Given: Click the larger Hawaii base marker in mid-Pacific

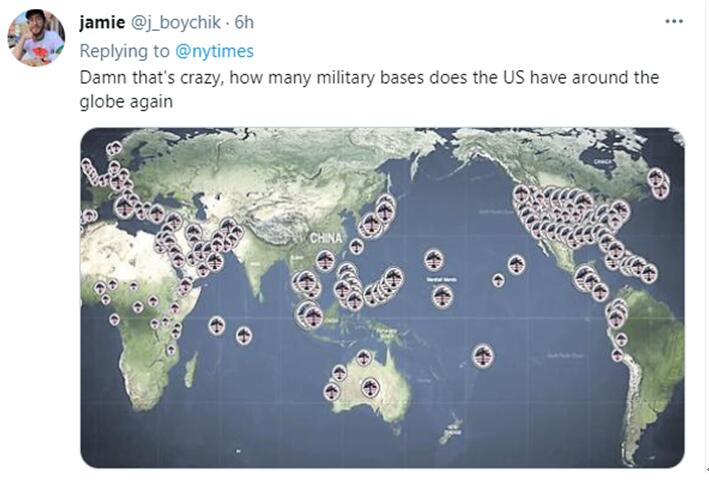Looking at the screenshot, I should (x=516, y=264).
